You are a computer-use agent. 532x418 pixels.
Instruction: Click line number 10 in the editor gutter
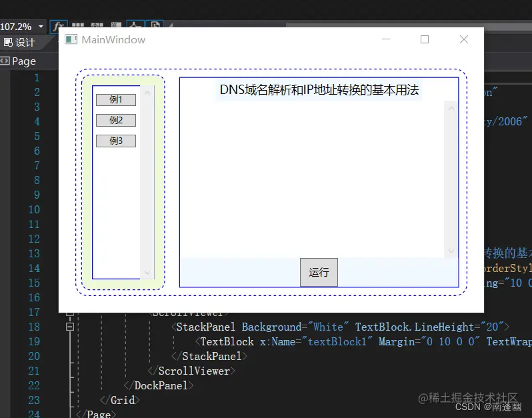34,210
